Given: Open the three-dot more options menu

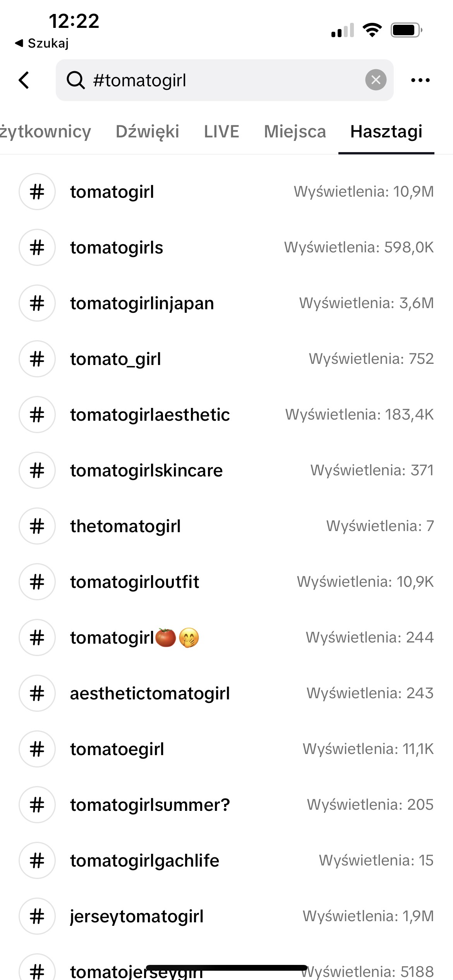Looking at the screenshot, I should 420,80.
